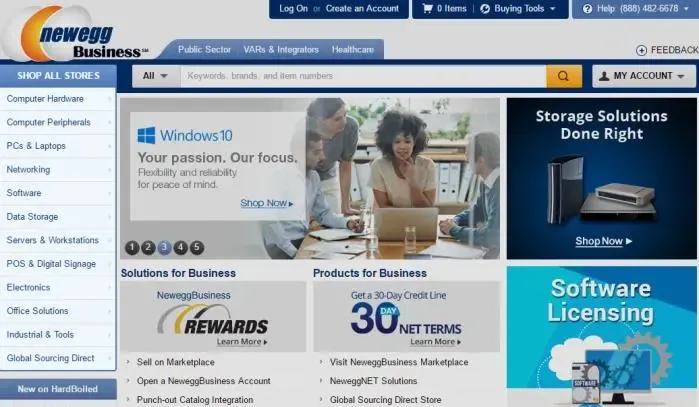699x407 pixels.
Task: Click the Log On link
Action: tap(293, 8)
